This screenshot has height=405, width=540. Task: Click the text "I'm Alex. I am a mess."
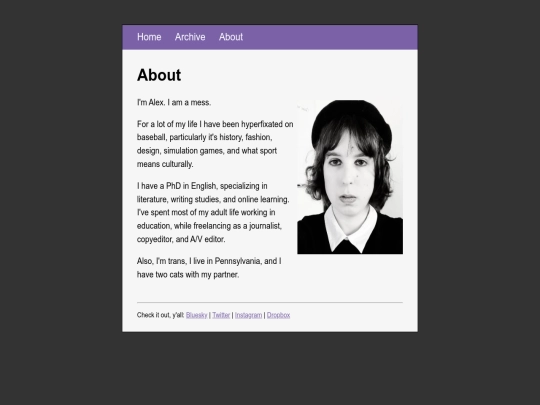[x=174, y=103]
